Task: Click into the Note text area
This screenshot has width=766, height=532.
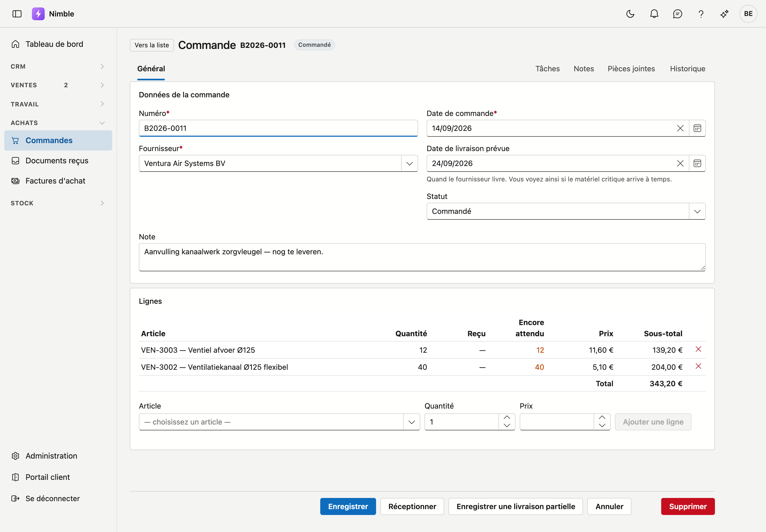Action: click(x=422, y=257)
